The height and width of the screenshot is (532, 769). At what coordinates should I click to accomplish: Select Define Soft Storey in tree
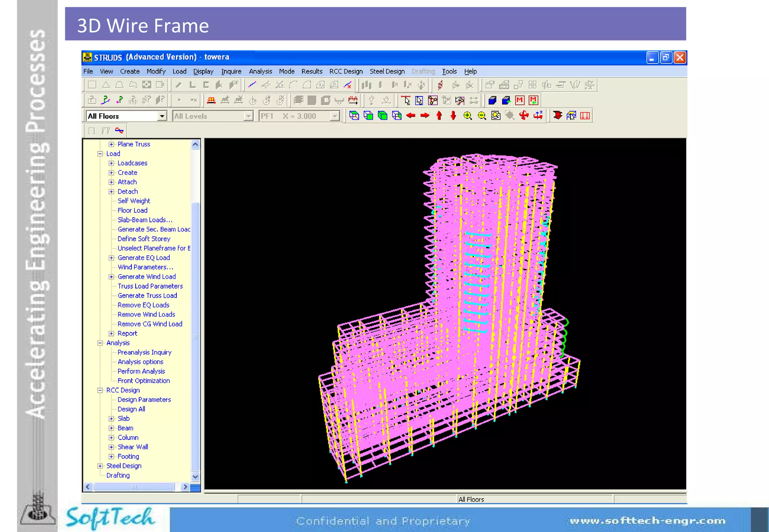point(144,239)
